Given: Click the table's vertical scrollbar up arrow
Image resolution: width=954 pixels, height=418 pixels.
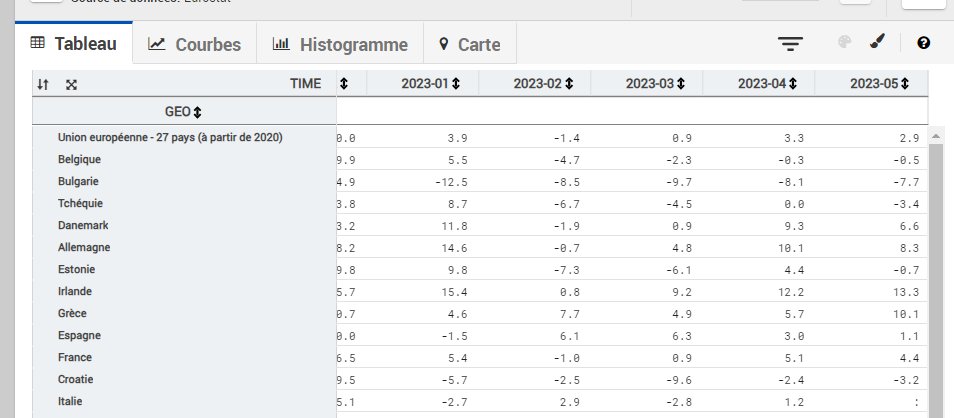Looking at the screenshot, I should 936,135.
